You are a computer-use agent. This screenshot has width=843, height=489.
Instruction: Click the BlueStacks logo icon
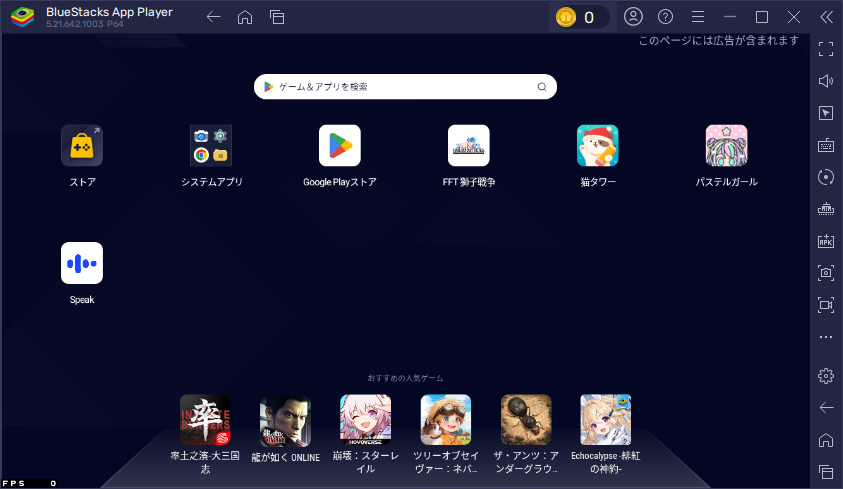[x=22, y=17]
